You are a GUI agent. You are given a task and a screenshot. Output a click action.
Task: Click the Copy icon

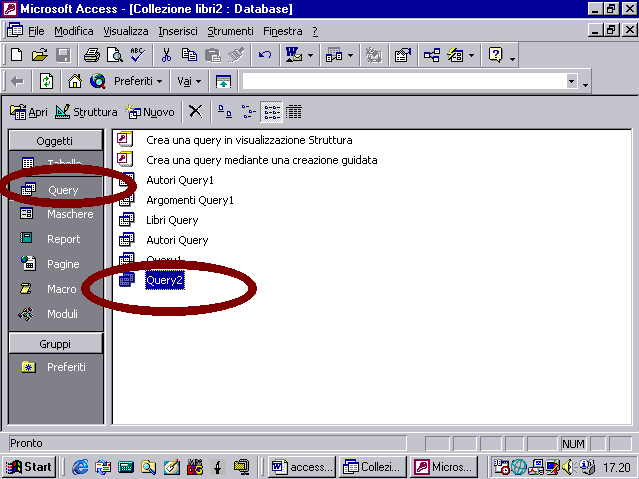[x=189, y=55]
